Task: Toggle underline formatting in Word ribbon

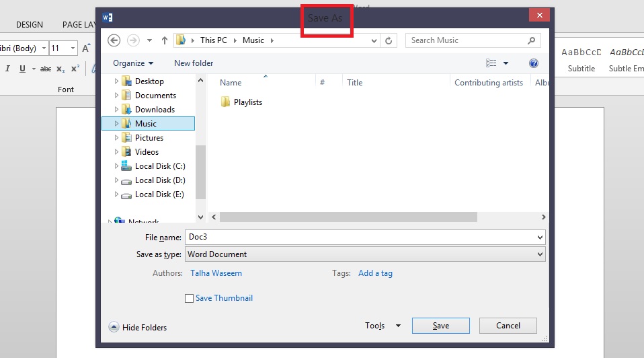Action: tap(22, 69)
